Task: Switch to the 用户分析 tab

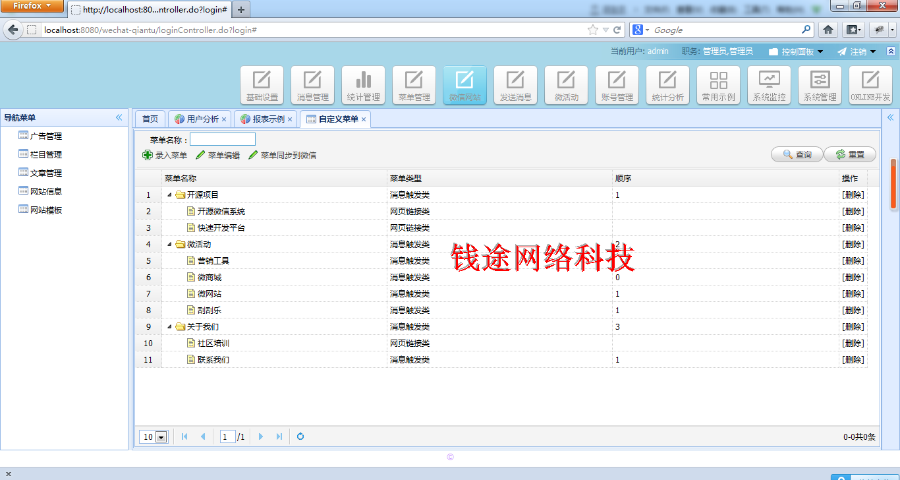Action: click(x=200, y=119)
